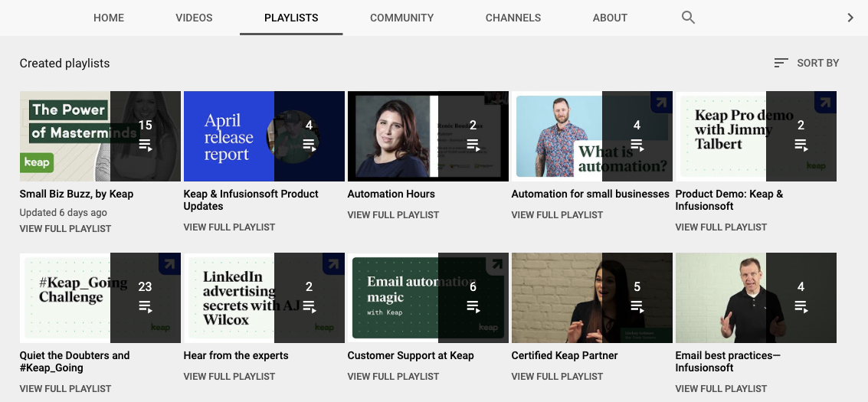Open Email best practices—Infusionsoft thumbnail
The width and height of the screenshot is (868, 402).
tap(720, 297)
